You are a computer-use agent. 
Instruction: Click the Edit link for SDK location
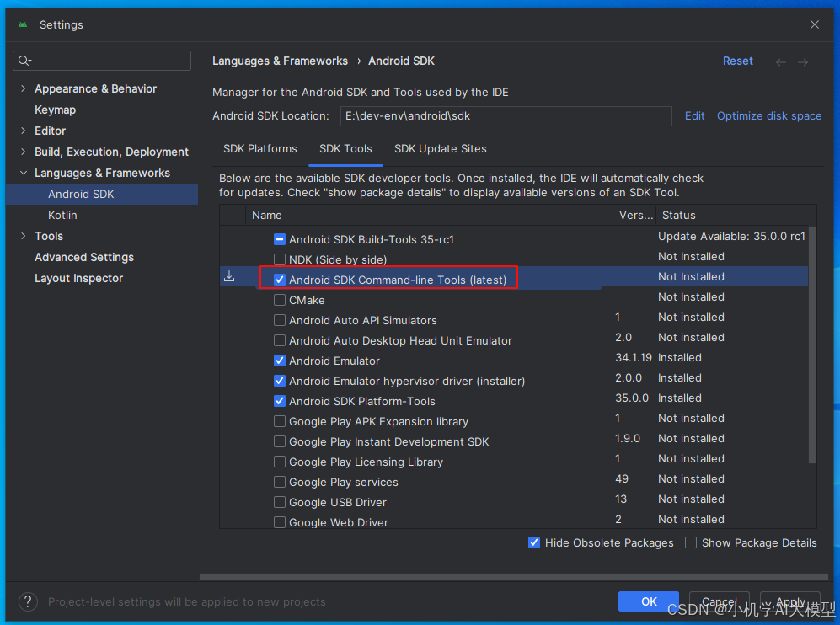click(694, 115)
